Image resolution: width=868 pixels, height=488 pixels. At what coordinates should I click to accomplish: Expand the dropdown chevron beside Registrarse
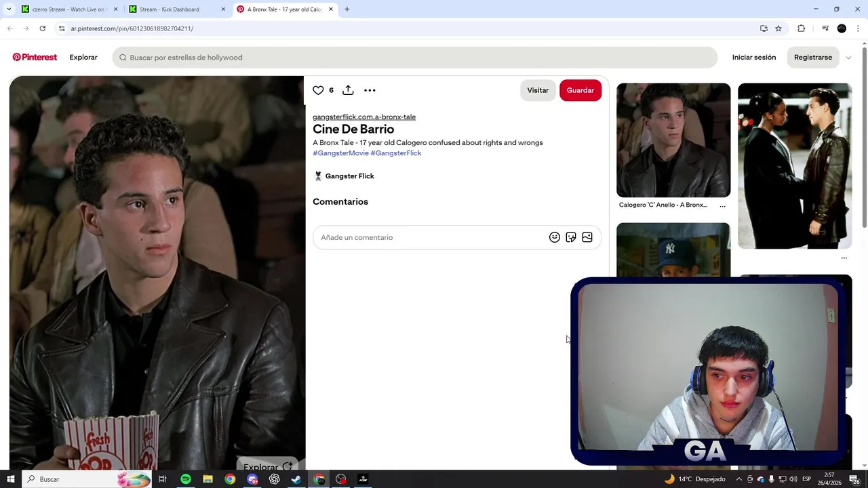pos(848,58)
